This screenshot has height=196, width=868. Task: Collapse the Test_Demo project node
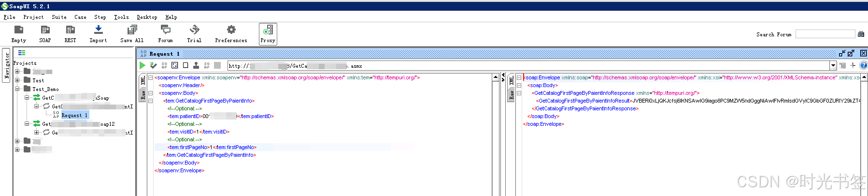point(17,89)
